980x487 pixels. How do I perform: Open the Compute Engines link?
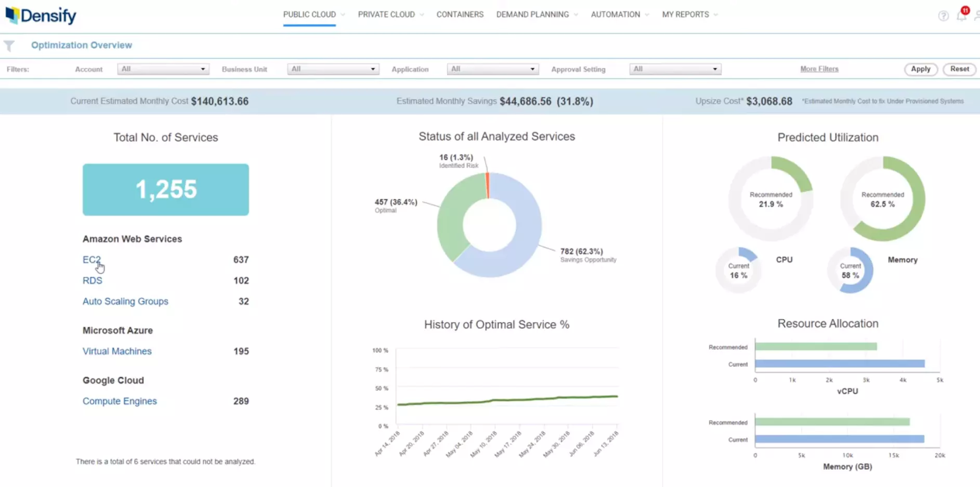119,401
